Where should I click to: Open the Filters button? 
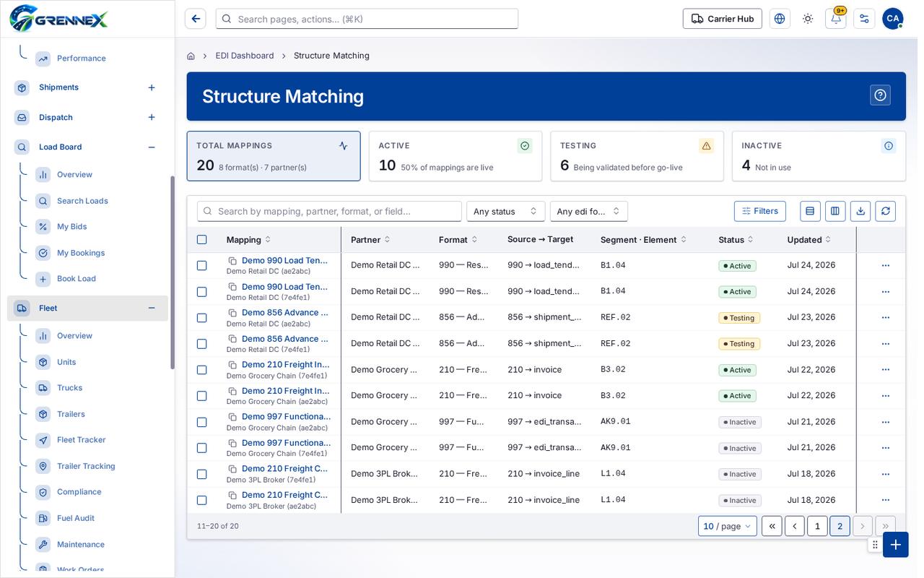[760, 211]
